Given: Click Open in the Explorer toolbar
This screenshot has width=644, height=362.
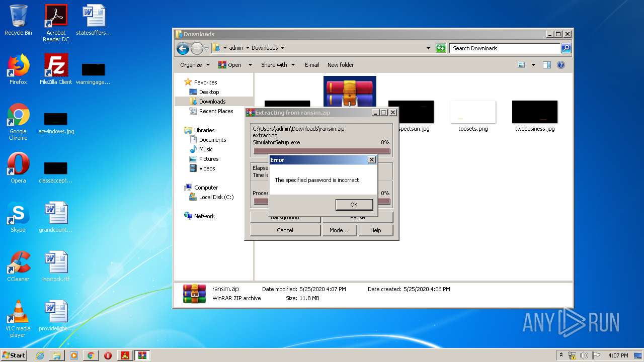Looking at the screenshot, I should 230,65.
